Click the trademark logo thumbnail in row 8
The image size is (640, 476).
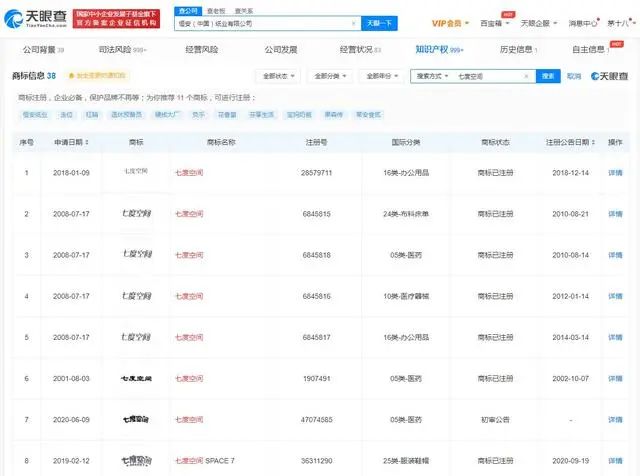click(134, 461)
